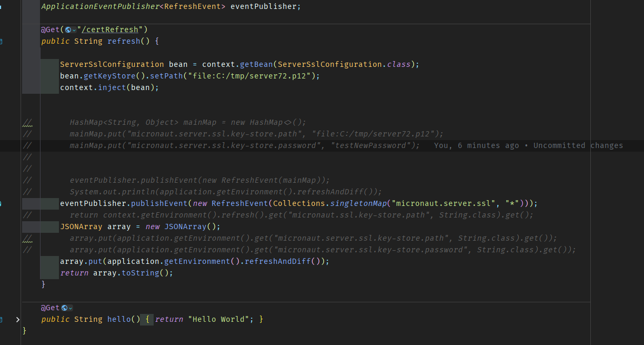Click the gutter marker beside the hello() method

click(x=1, y=319)
